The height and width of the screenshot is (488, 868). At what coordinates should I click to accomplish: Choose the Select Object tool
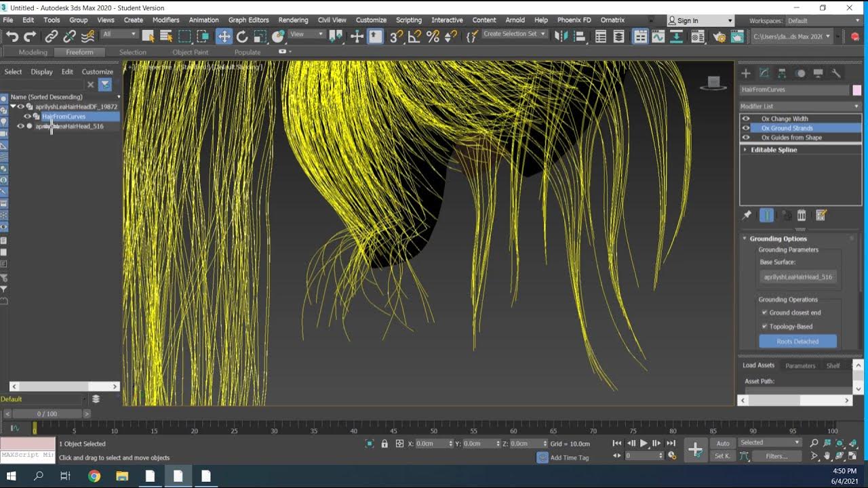[148, 37]
